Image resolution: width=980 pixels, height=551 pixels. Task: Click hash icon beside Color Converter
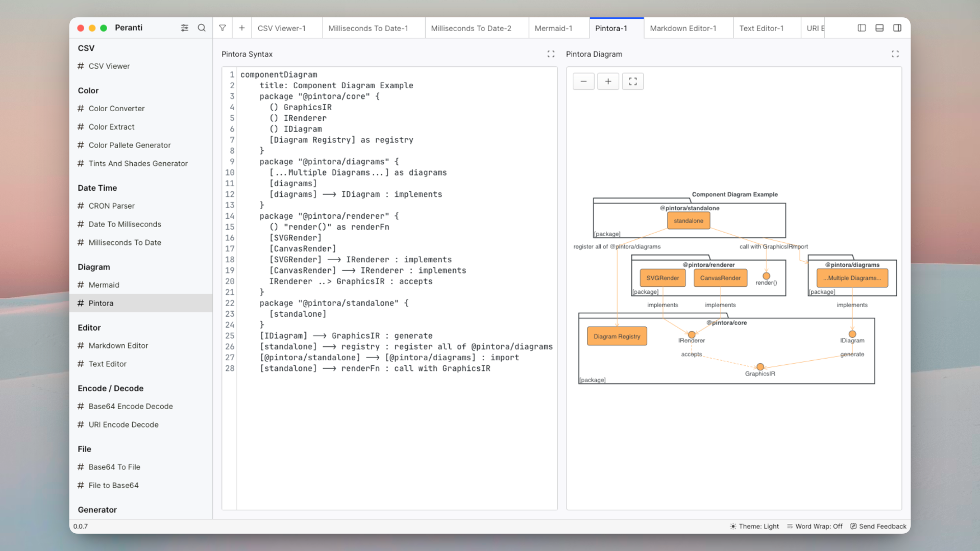tap(81, 109)
